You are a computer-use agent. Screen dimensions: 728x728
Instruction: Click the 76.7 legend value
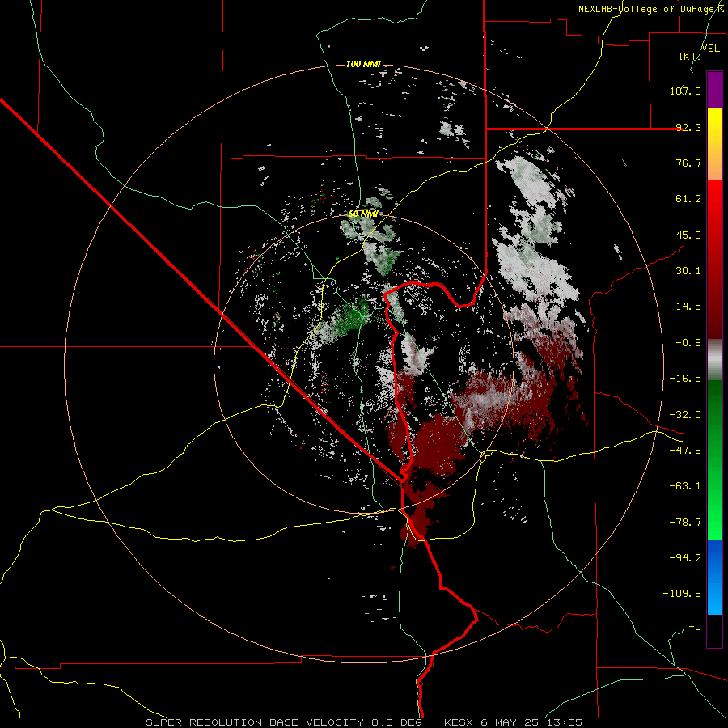point(688,163)
